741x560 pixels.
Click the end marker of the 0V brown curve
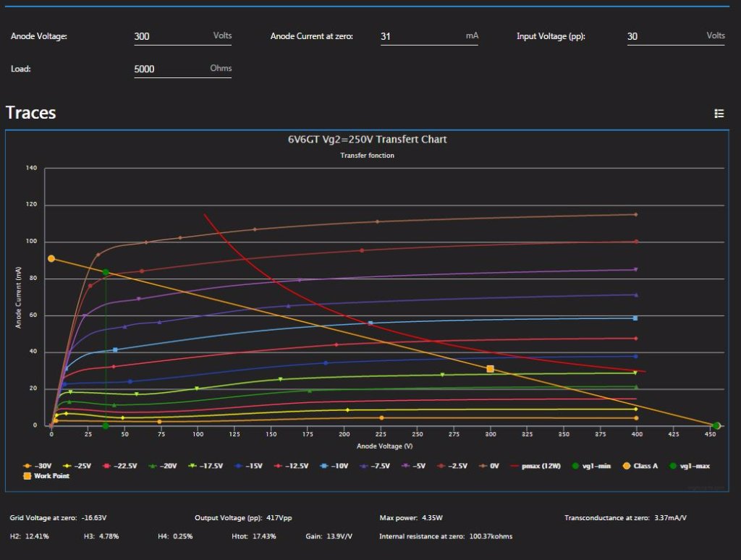[635, 214]
